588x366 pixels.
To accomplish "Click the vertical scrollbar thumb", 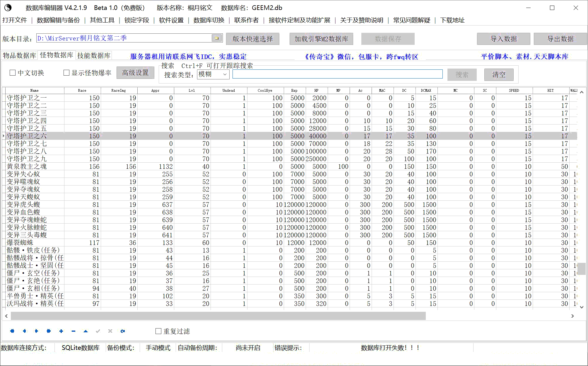I will point(582,268).
